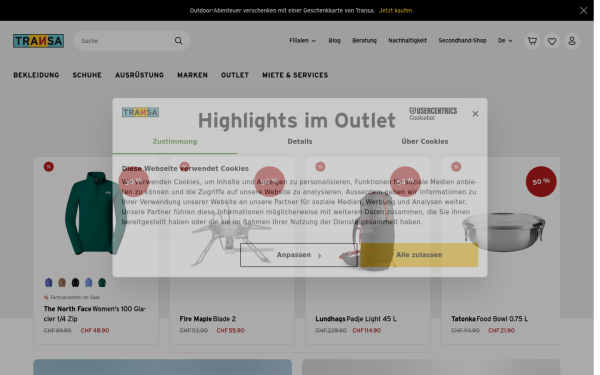Select the black color swatch
Viewport: 600px width, 375px height.
click(x=75, y=283)
